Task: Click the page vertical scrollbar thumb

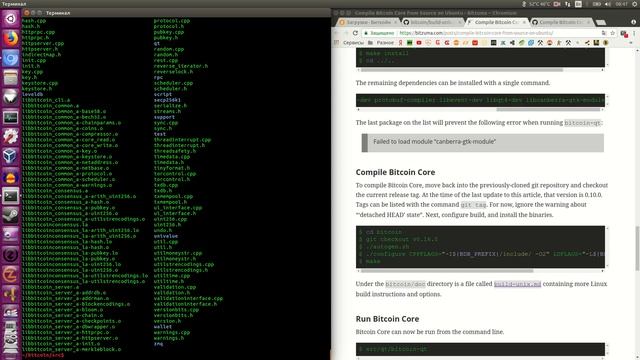Action: pos(637,248)
